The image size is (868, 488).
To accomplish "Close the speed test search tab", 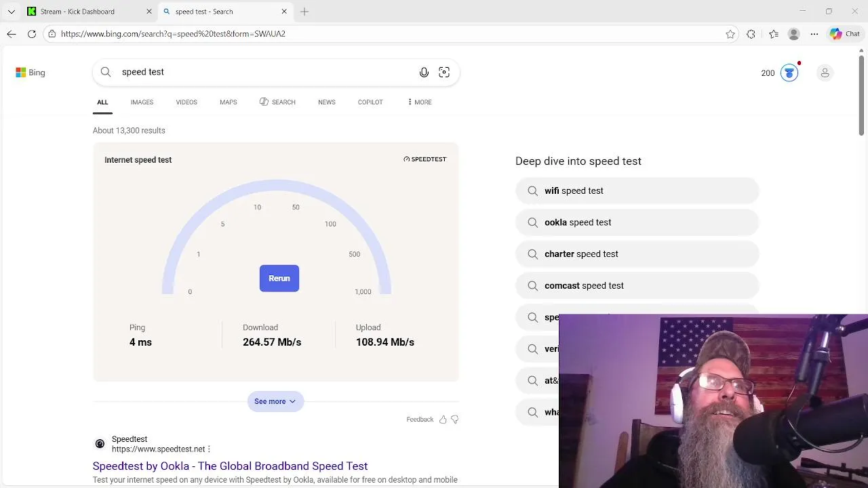I will [284, 12].
